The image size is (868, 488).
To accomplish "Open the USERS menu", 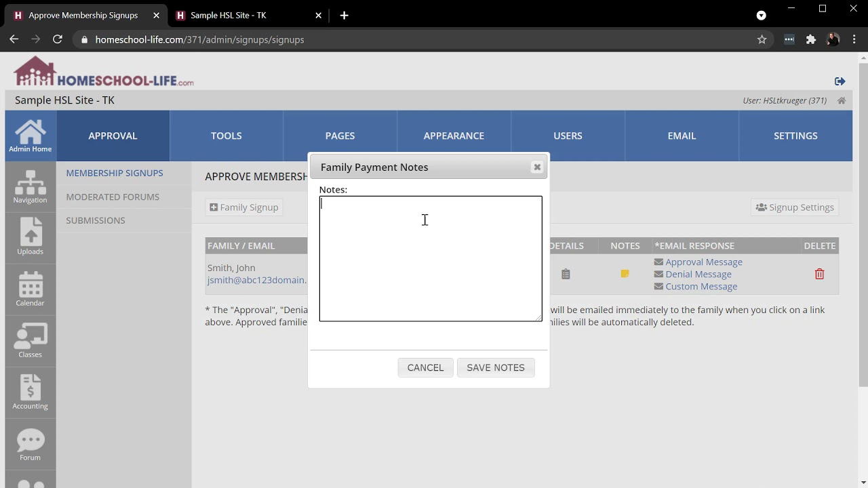I will pyautogui.click(x=568, y=136).
